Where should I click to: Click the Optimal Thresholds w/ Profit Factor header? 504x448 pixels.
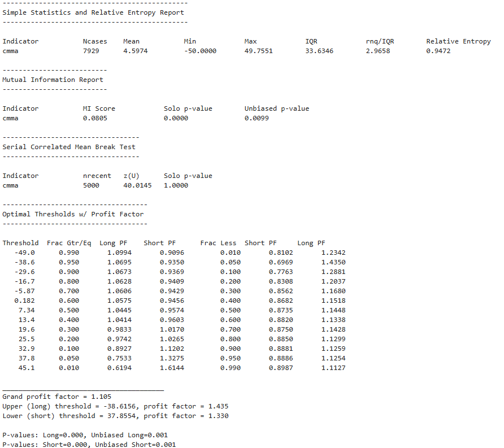(74, 214)
